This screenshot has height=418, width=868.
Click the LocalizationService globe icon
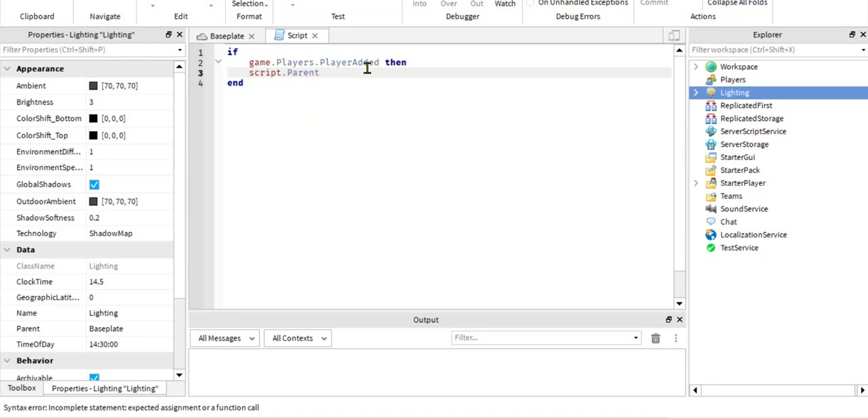point(711,234)
